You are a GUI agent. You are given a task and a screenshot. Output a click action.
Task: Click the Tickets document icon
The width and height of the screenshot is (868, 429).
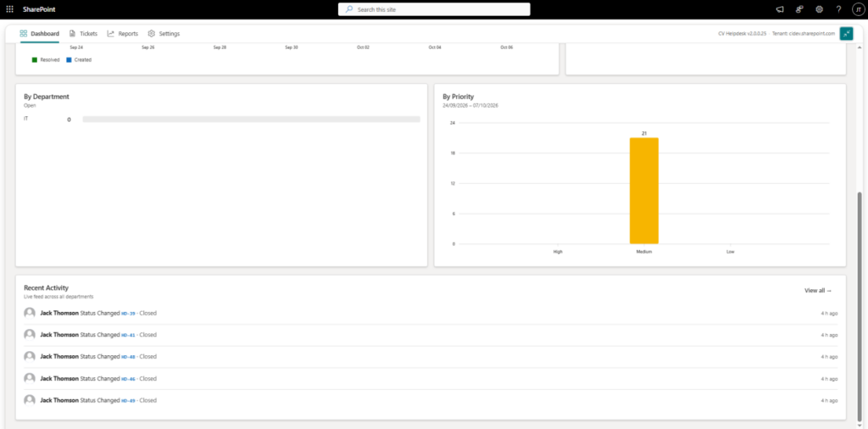(x=73, y=33)
